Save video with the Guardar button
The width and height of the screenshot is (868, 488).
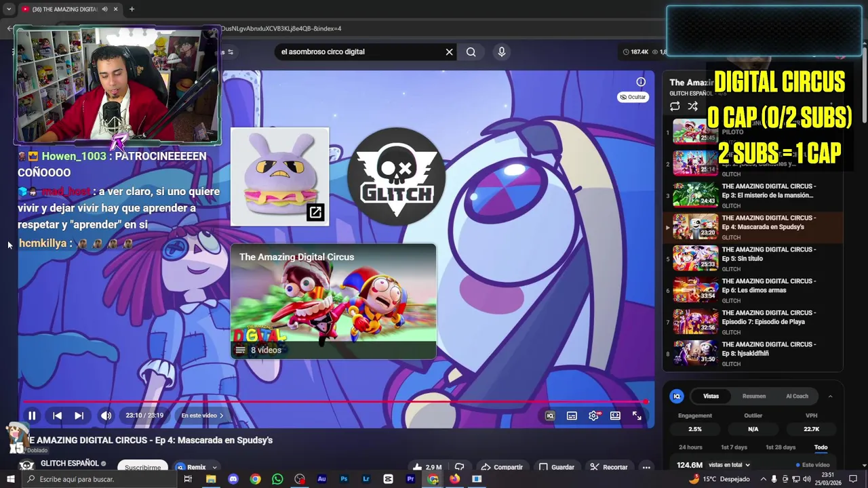point(557,467)
